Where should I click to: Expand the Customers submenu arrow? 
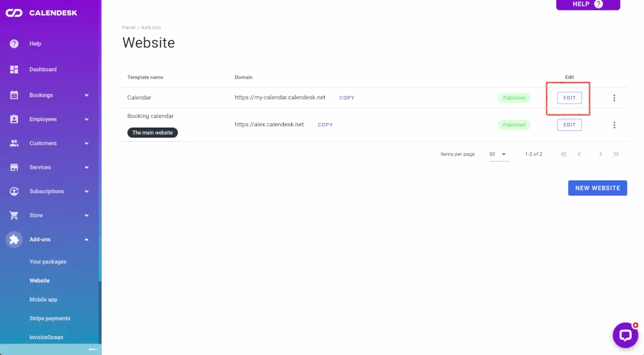click(x=86, y=144)
